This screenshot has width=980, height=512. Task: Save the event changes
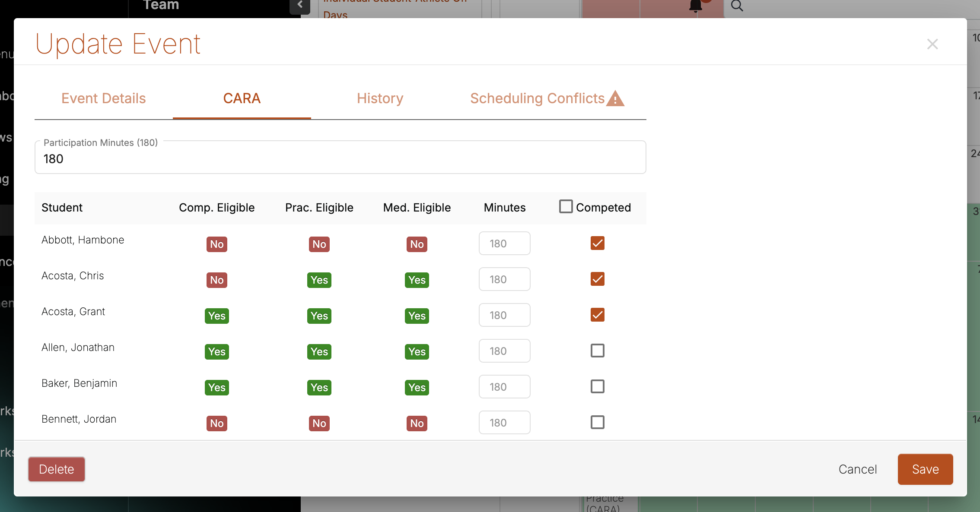click(x=925, y=469)
